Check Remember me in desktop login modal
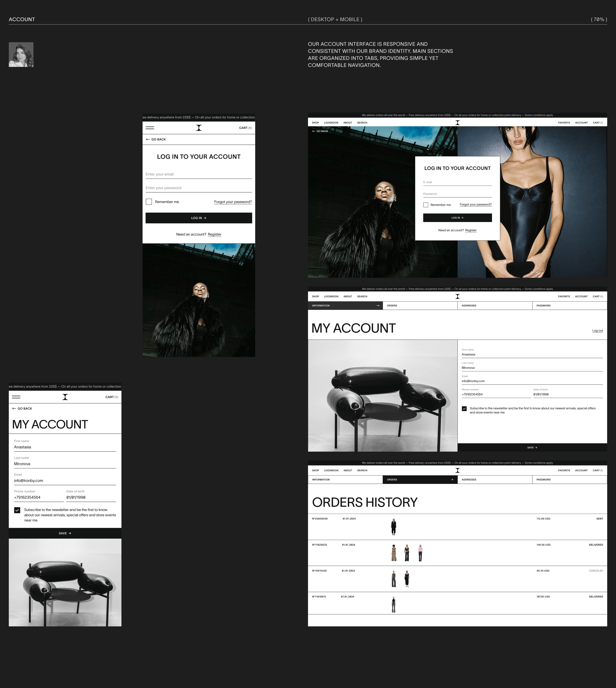The width and height of the screenshot is (616, 688). tap(426, 205)
